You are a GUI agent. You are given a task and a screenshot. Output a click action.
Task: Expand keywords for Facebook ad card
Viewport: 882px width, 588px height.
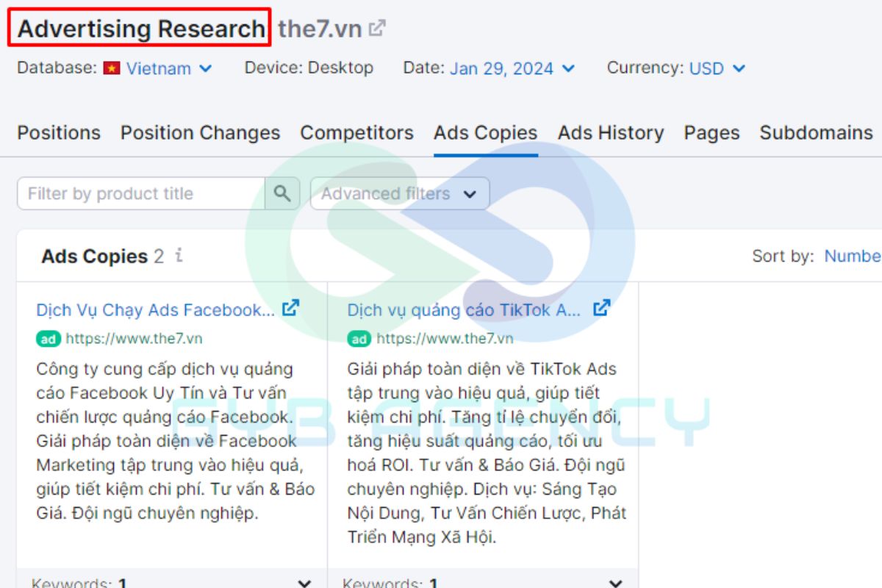[x=304, y=584]
